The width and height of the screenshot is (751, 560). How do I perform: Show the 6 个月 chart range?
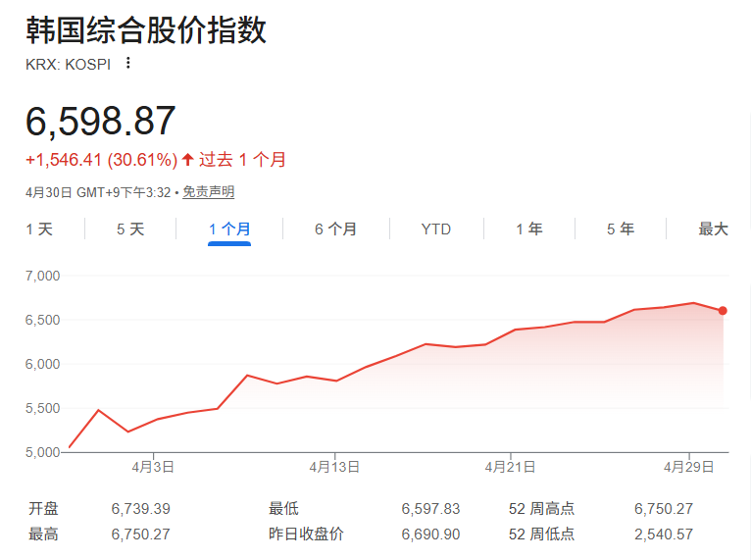point(335,229)
